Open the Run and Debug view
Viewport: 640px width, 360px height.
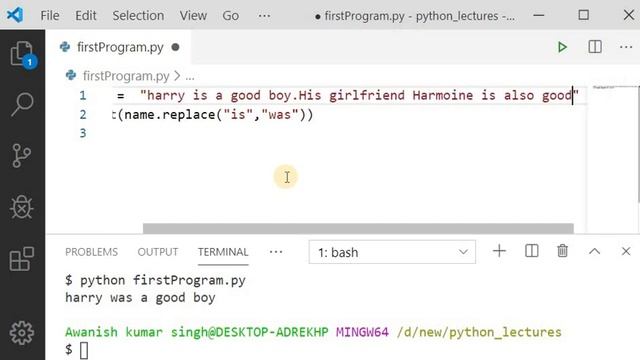click(22, 207)
